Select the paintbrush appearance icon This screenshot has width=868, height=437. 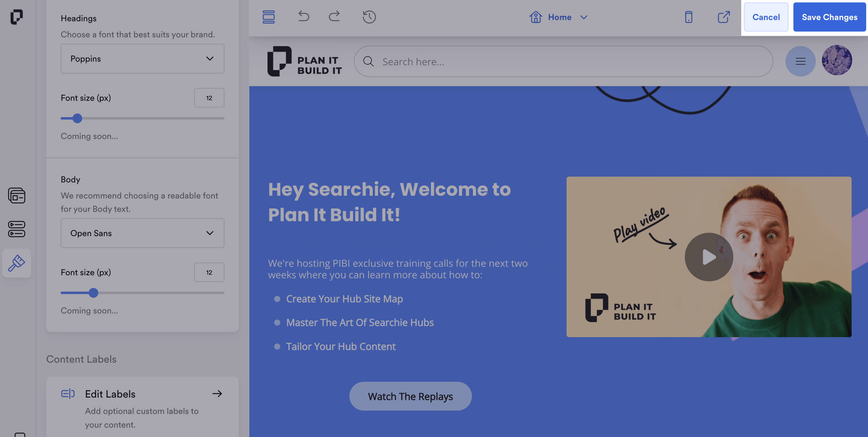coord(16,263)
